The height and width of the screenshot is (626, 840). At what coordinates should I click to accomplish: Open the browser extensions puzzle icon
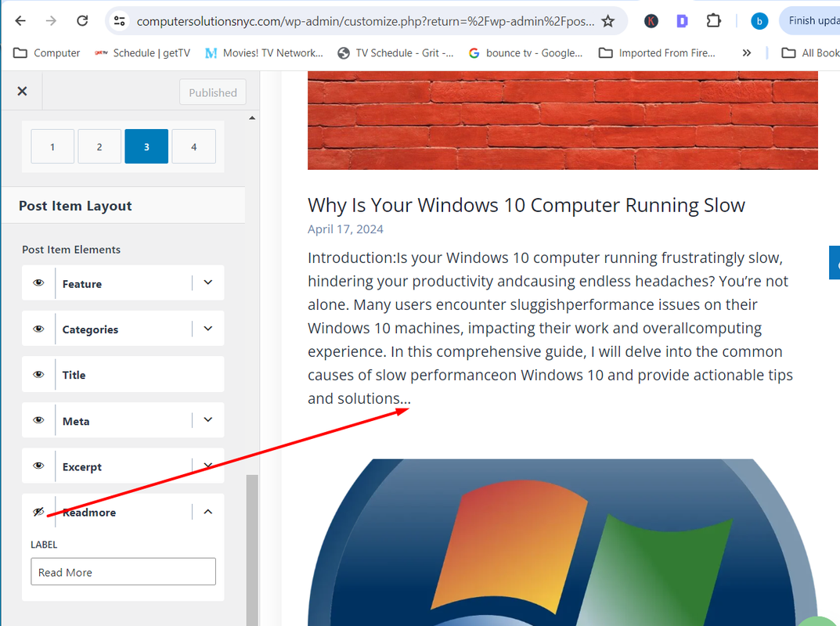tap(713, 21)
